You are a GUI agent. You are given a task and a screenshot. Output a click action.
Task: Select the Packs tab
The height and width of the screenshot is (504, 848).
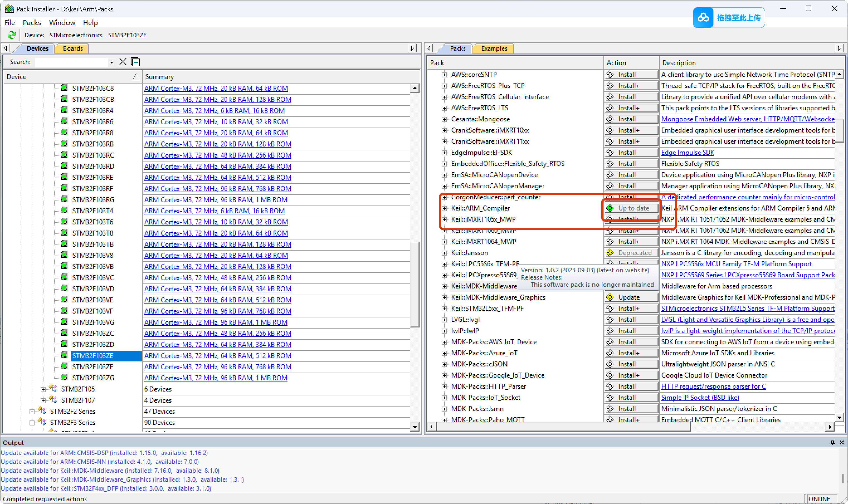(458, 48)
